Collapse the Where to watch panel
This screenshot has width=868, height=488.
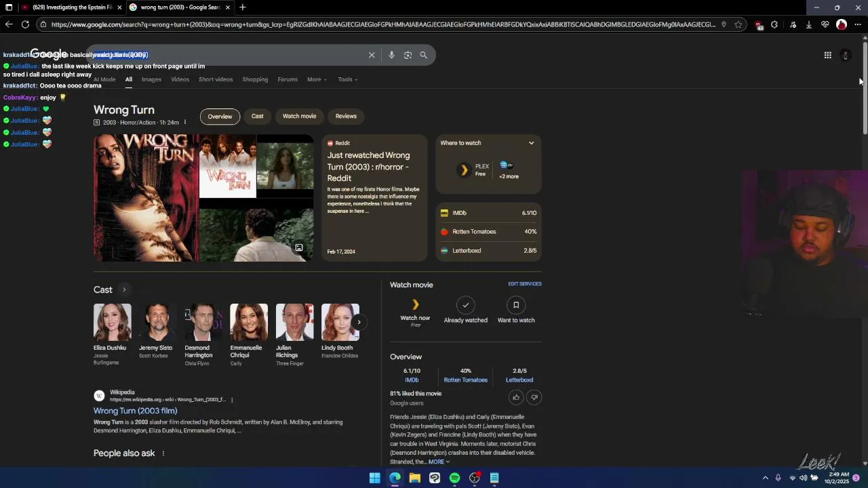pyautogui.click(x=531, y=143)
